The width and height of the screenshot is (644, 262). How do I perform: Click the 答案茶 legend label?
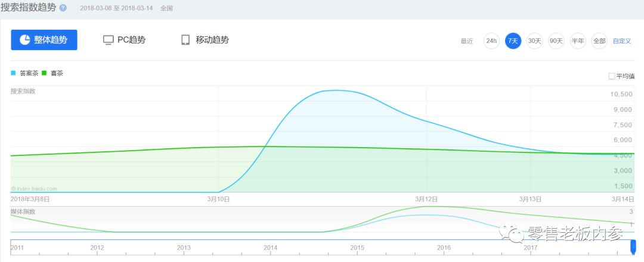click(x=29, y=74)
